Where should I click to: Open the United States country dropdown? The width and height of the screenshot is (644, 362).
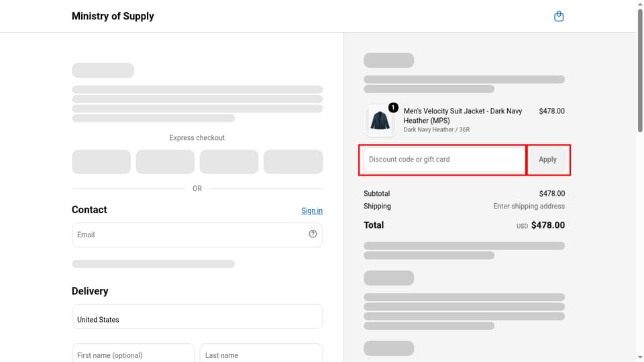click(197, 316)
